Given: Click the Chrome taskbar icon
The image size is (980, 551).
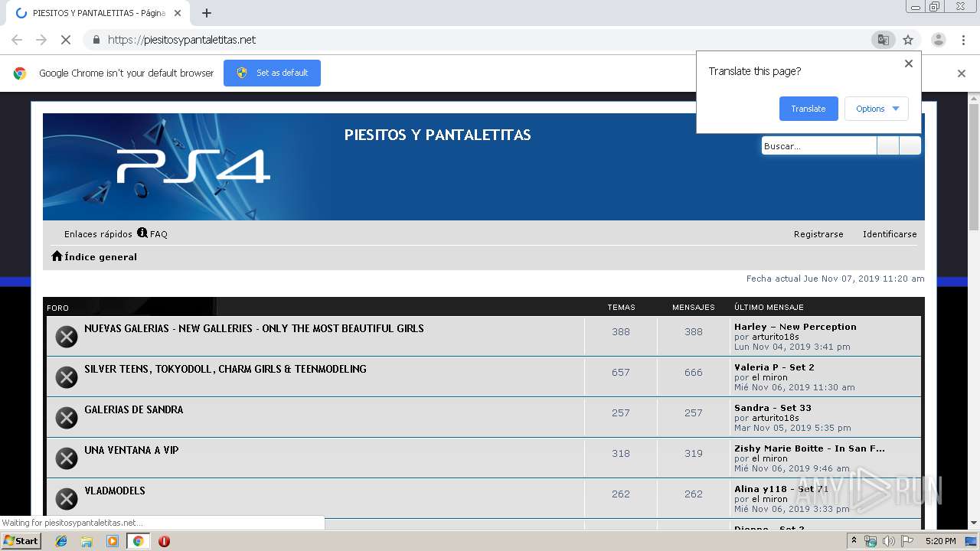Looking at the screenshot, I should pyautogui.click(x=138, y=541).
